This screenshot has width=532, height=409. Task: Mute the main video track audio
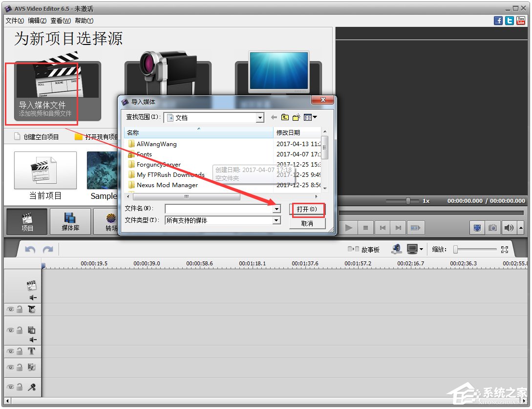[33, 298]
